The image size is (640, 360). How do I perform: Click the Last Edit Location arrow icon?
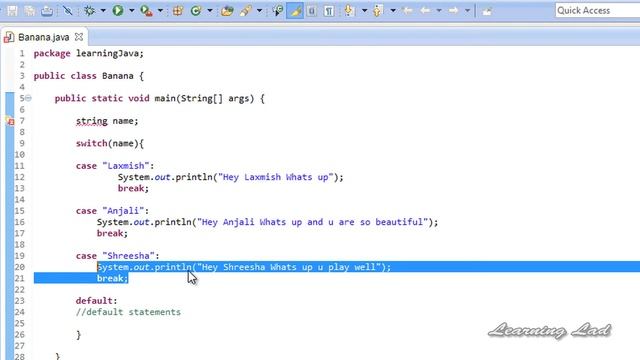[x=407, y=11]
